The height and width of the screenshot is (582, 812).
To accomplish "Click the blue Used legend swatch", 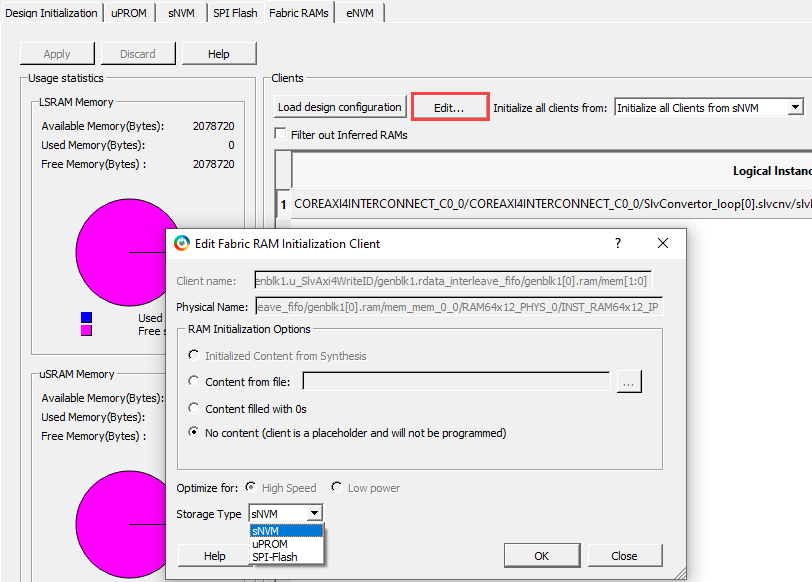I will (86, 318).
